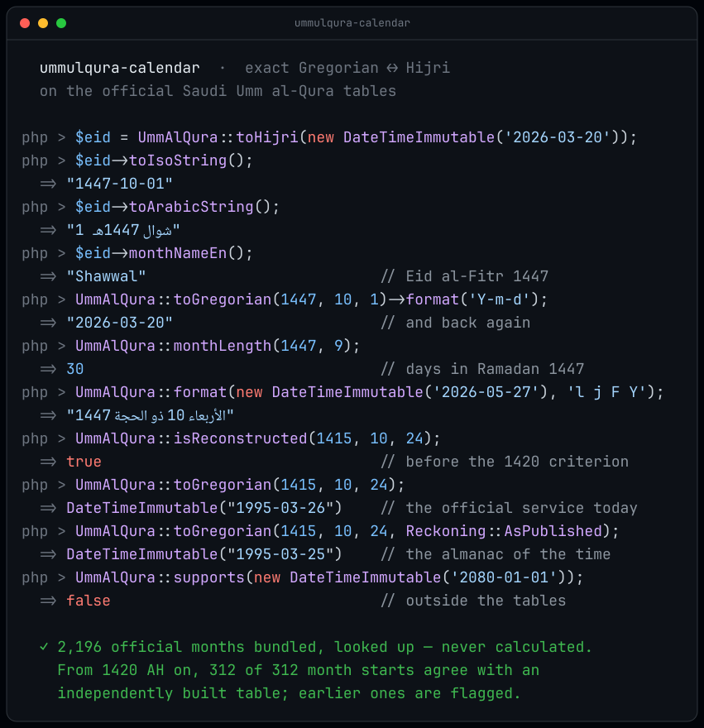Select the Arabic weekday output ending in 1447
The image size is (704, 728).
coord(150,415)
